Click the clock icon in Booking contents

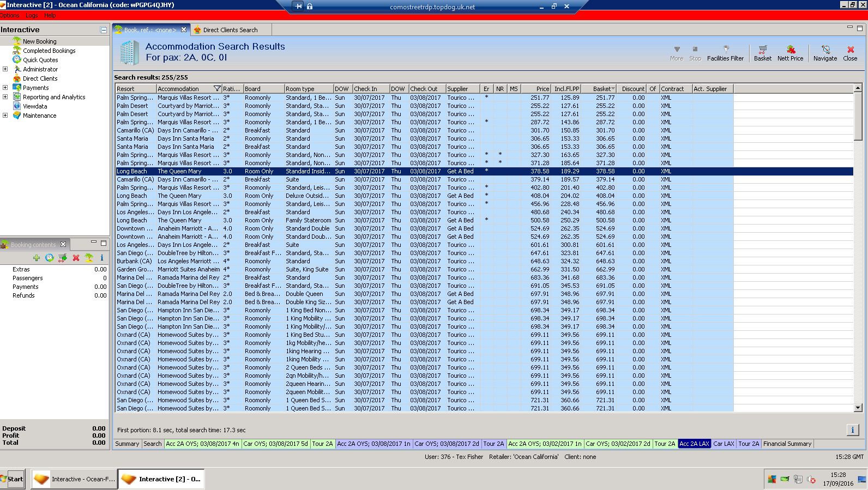(x=50, y=258)
